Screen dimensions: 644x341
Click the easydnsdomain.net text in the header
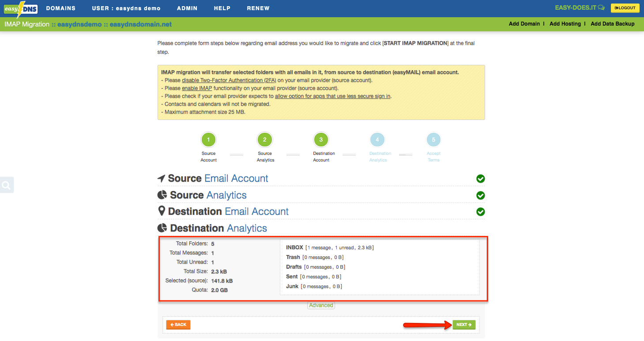coord(140,24)
